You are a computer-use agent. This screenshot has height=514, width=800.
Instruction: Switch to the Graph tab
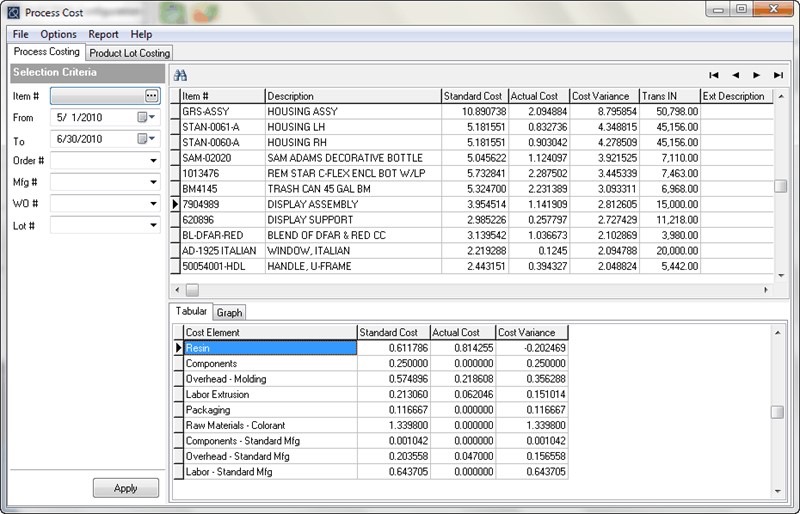(x=229, y=313)
